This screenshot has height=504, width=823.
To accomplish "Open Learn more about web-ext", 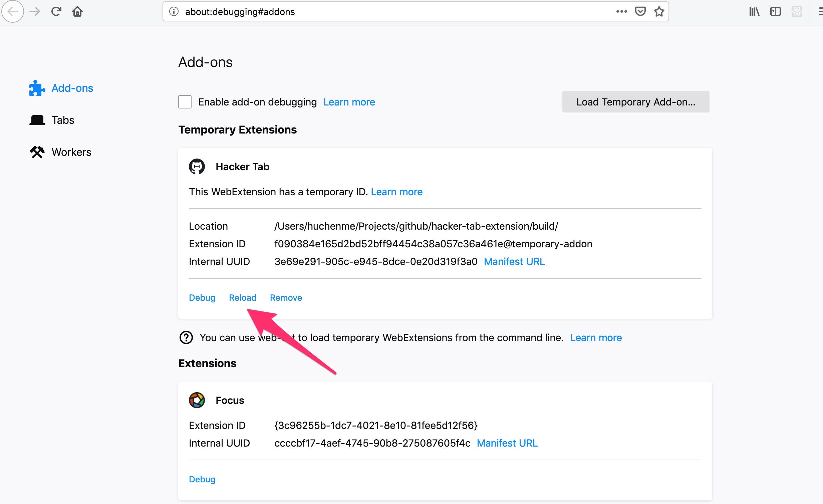I will [x=596, y=338].
